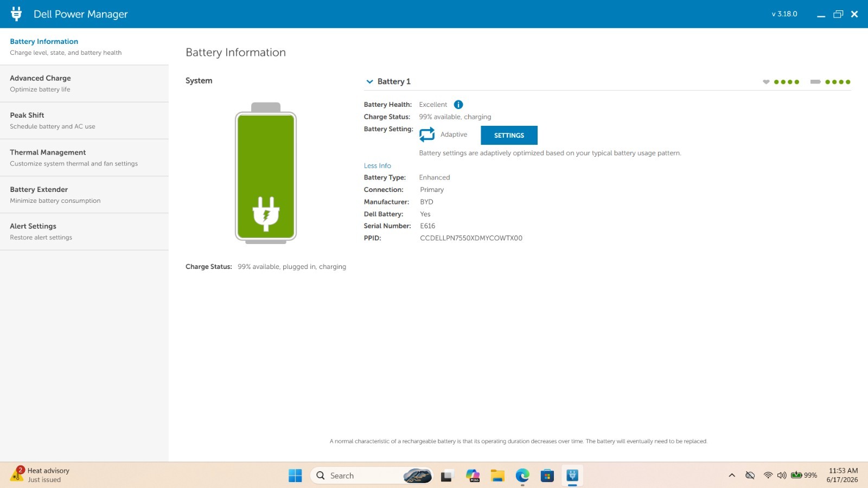
Task: Click the 'Adaptive' battery setting label
Action: [x=454, y=134]
